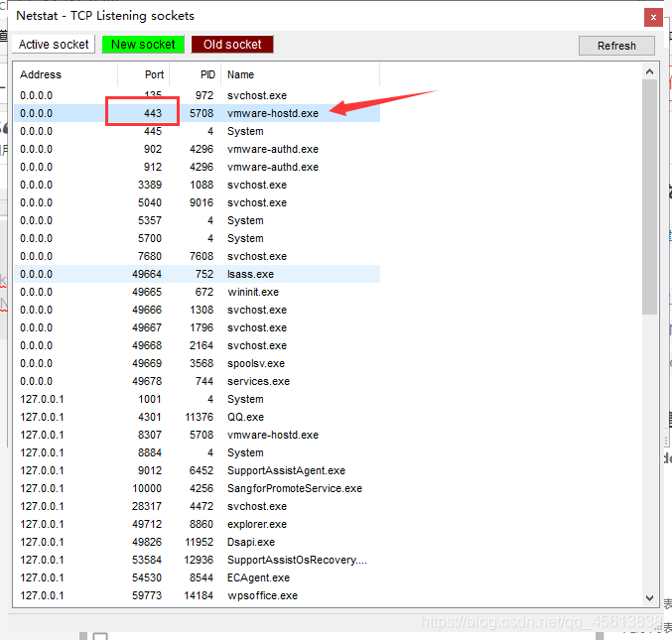Click the Refresh button
Screen dimensions: 672x640
[616, 46]
